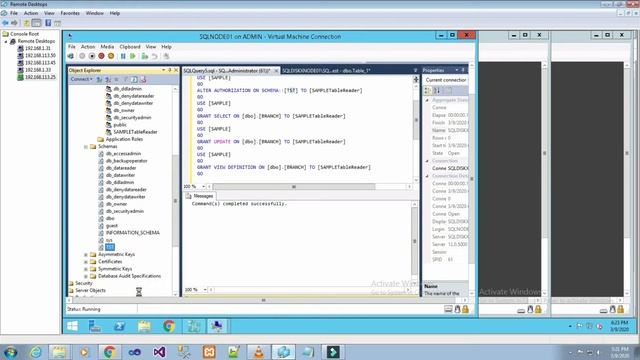This screenshot has width=640, height=360.
Task: Open the Connect dropdown in Object Explorer
Action: point(81,79)
